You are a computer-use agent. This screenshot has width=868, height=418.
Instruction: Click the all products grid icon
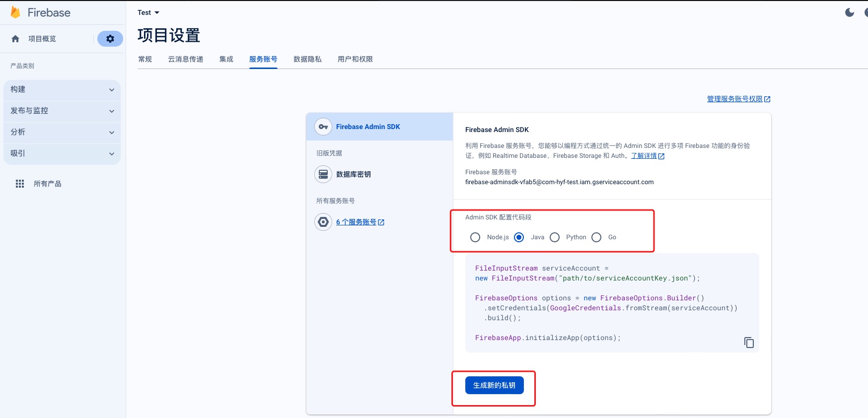[20, 184]
